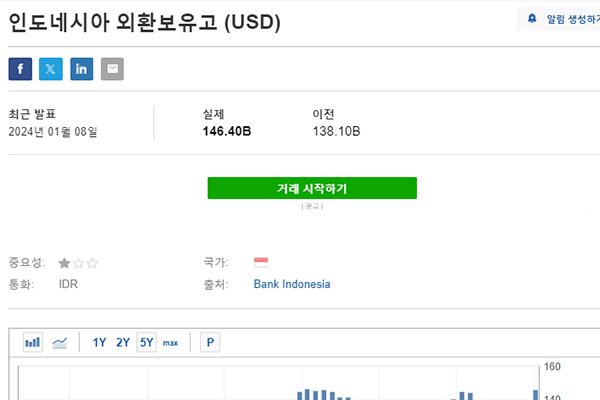Click the 알림 생성하기 alert link

click(x=572, y=18)
